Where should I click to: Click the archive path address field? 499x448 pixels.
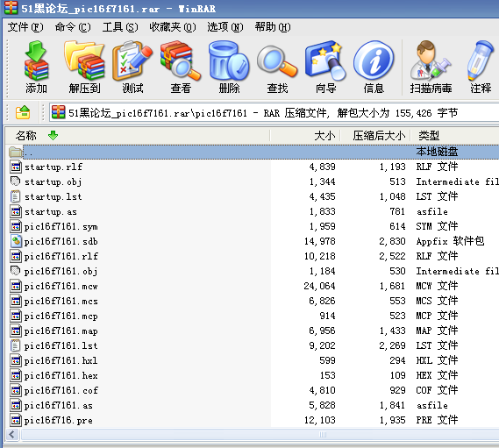point(274,112)
